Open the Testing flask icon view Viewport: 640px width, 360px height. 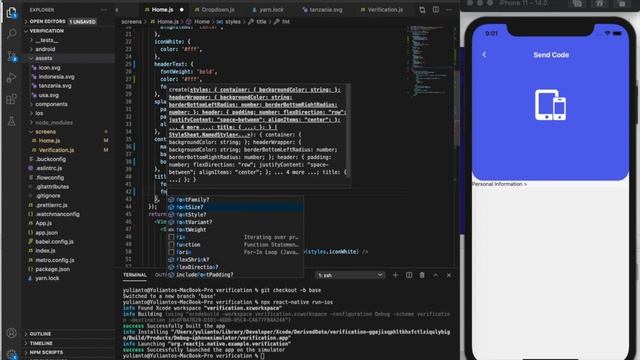tap(11, 121)
